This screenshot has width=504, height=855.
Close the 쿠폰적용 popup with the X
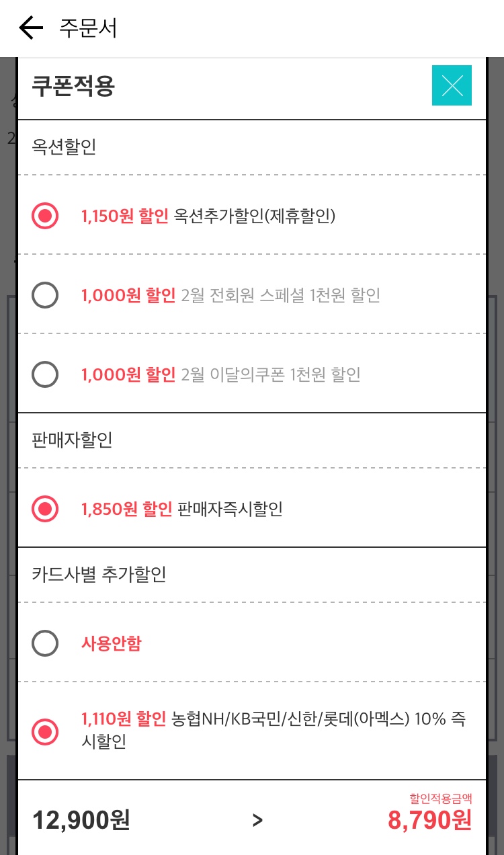452,86
